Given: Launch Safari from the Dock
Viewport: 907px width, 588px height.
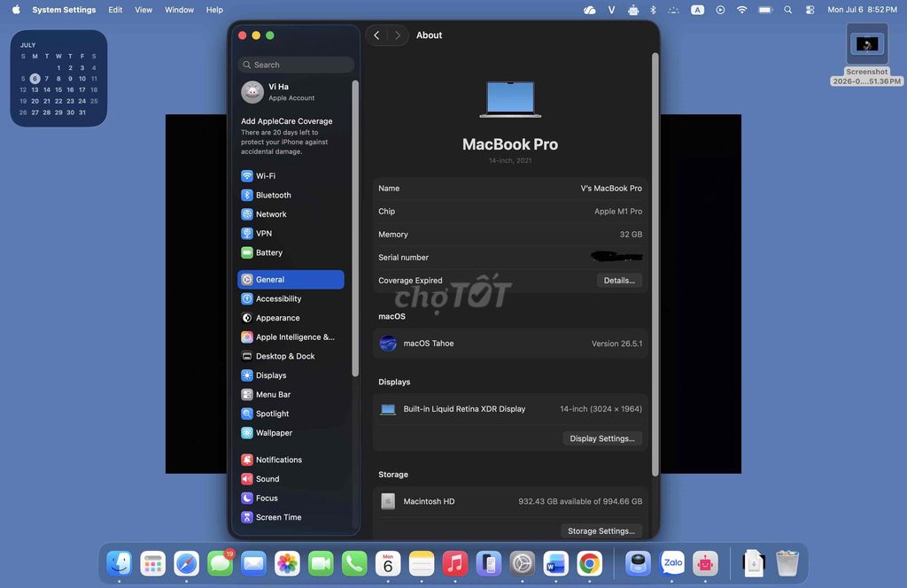Looking at the screenshot, I should pyautogui.click(x=186, y=563).
